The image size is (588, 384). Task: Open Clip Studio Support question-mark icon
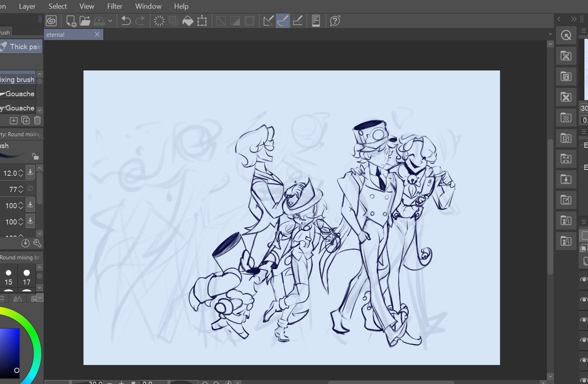(x=335, y=21)
